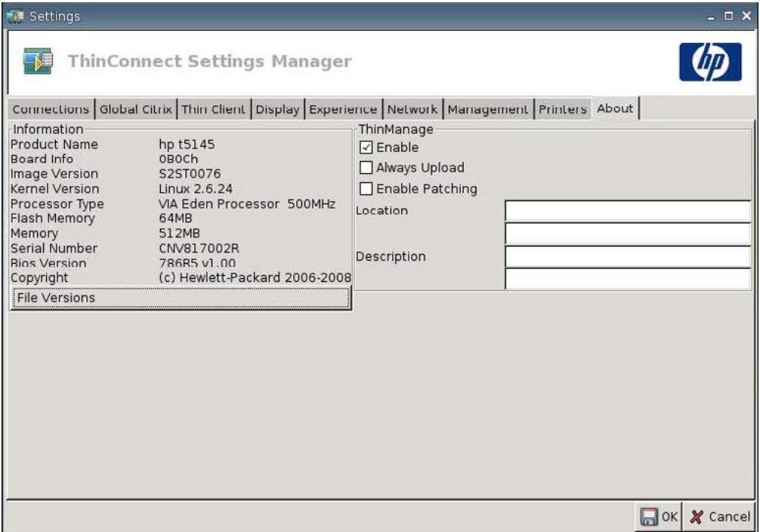
Task: Click the BIOS version 786R5 v1.00
Action: pyautogui.click(x=197, y=263)
